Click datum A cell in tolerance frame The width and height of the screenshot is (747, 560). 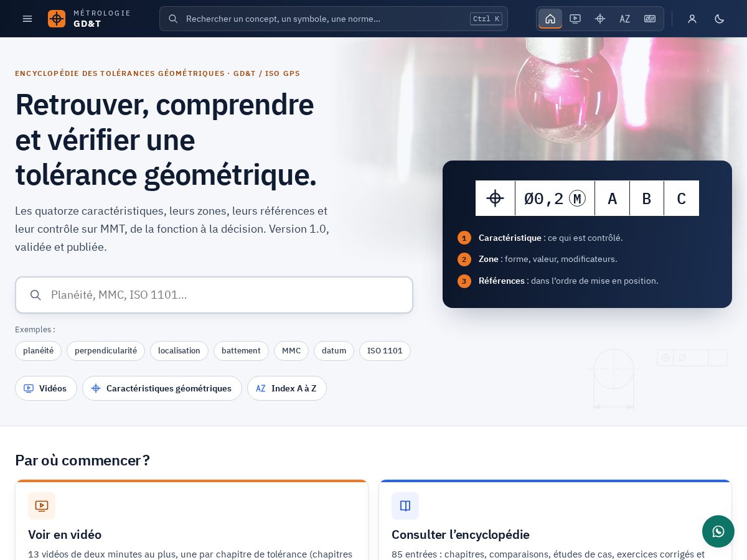point(613,198)
